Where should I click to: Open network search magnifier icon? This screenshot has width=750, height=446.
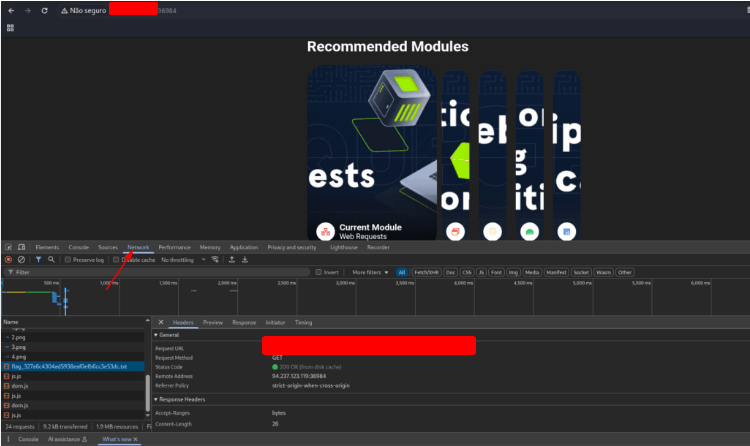coord(51,259)
